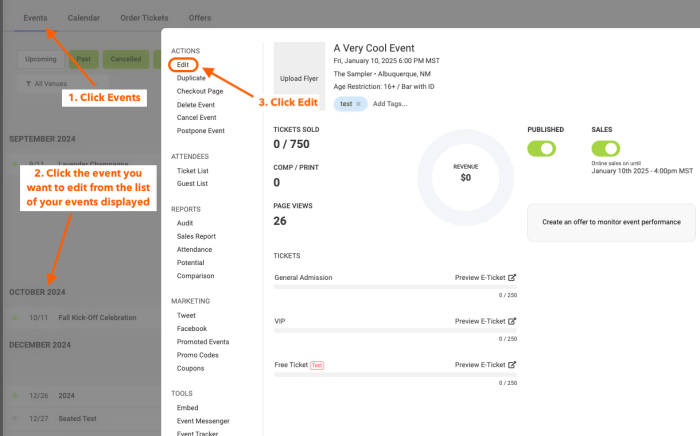Viewport: 700px width, 436px height.
Task: Click Duplicate under Actions
Action: point(191,78)
